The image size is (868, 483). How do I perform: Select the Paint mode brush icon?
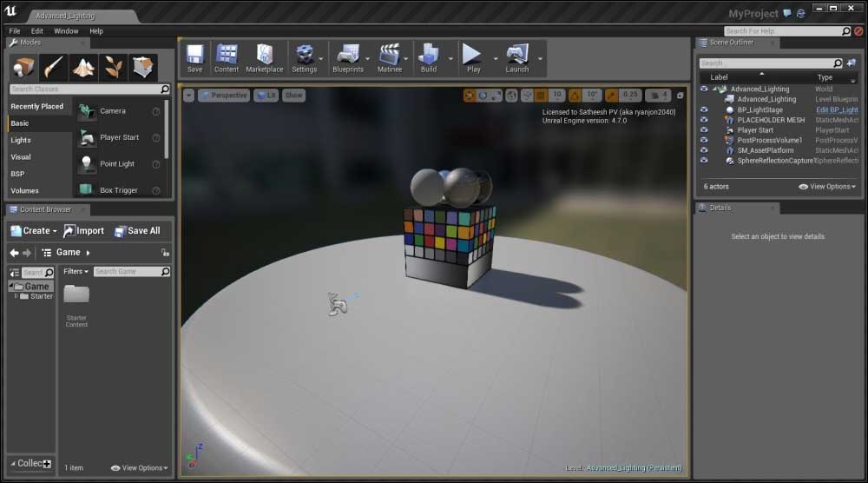pos(54,68)
